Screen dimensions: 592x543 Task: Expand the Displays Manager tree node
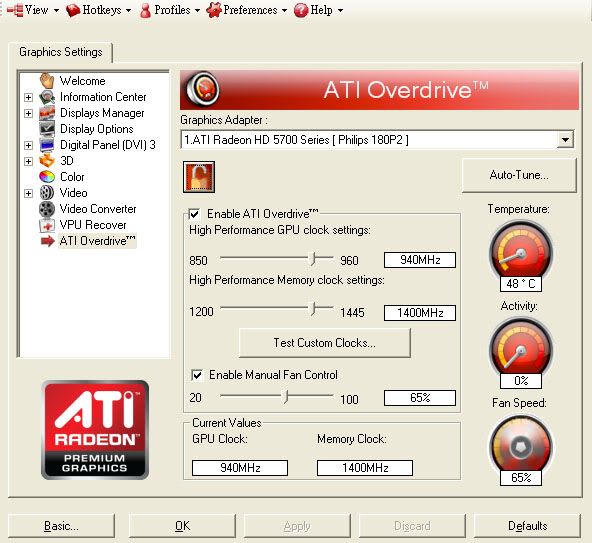(28, 113)
